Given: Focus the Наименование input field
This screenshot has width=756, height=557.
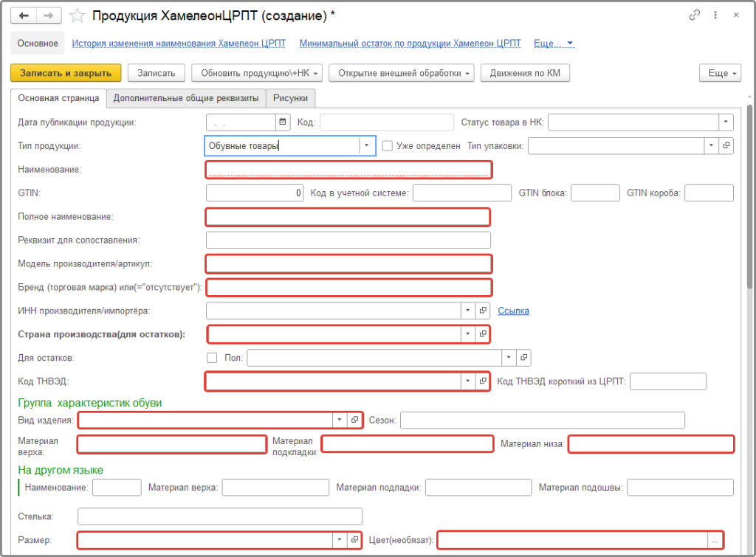Looking at the screenshot, I should pyautogui.click(x=348, y=170).
